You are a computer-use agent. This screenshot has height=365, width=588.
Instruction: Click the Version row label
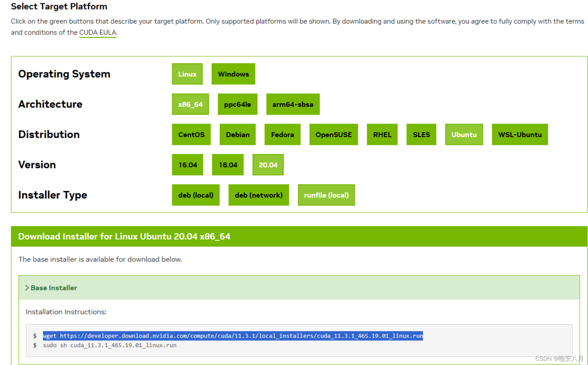37,165
